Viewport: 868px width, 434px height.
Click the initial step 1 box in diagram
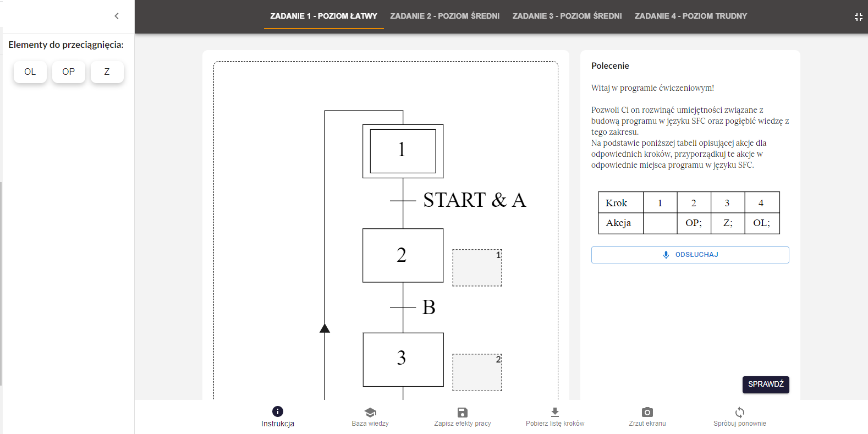click(403, 151)
